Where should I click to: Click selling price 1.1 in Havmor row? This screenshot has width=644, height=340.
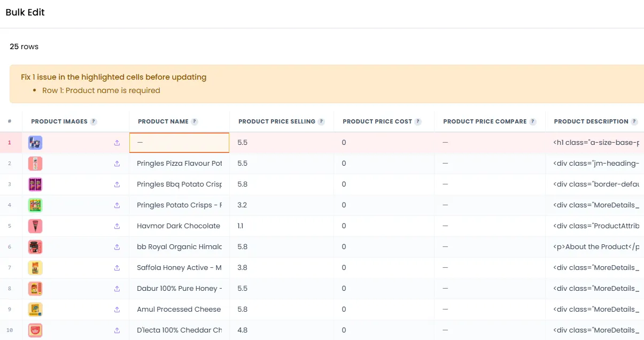[x=282, y=226]
